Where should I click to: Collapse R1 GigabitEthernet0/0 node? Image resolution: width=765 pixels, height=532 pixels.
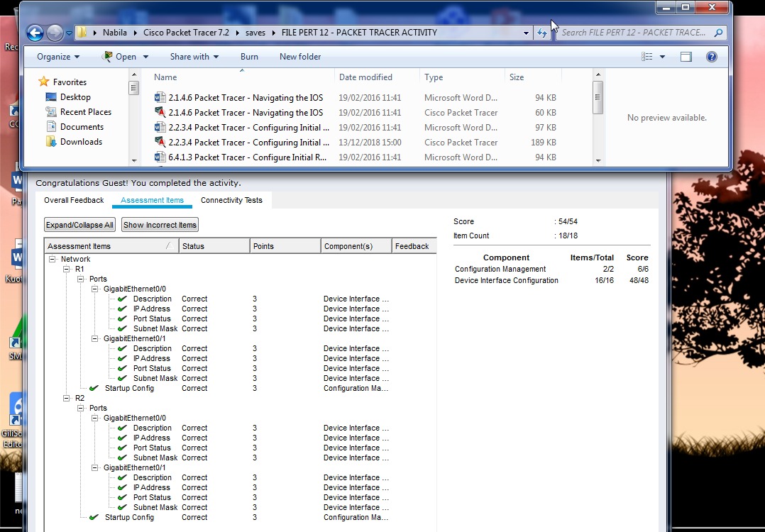(94, 289)
